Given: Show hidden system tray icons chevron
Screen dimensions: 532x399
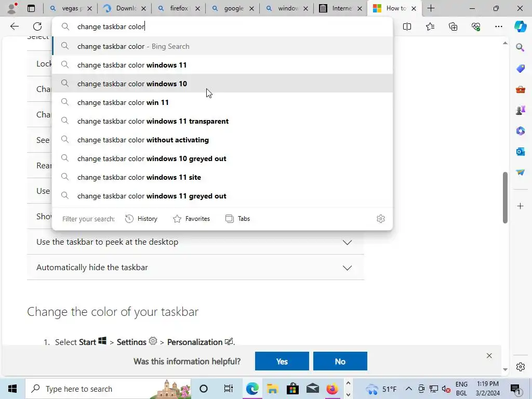Looking at the screenshot, I should pyautogui.click(x=408, y=389).
